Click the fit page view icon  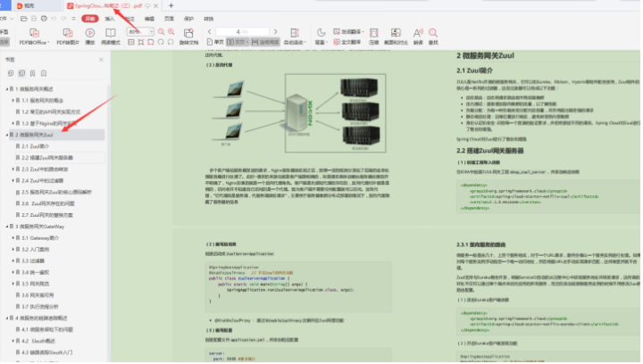point(141,42)
